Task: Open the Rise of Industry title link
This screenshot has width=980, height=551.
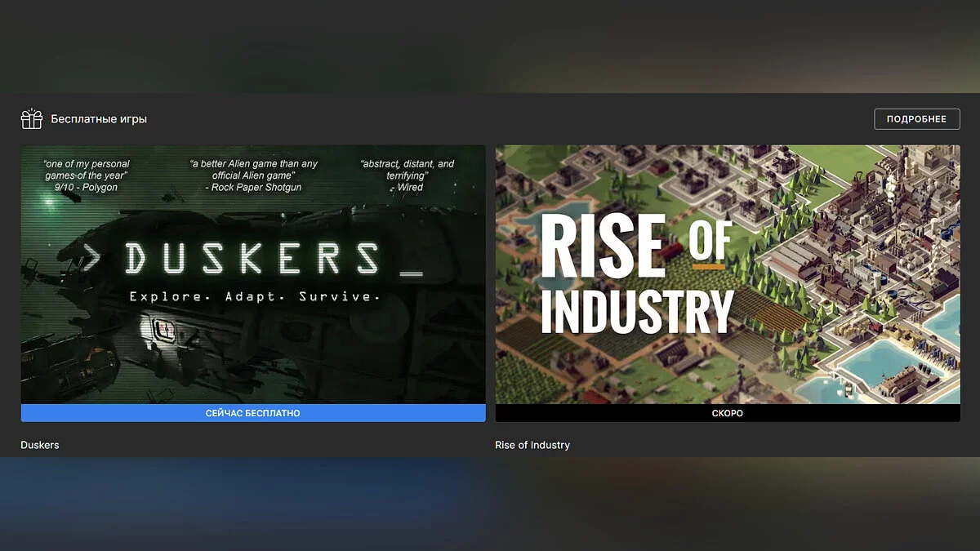Action: coord(532,445)
